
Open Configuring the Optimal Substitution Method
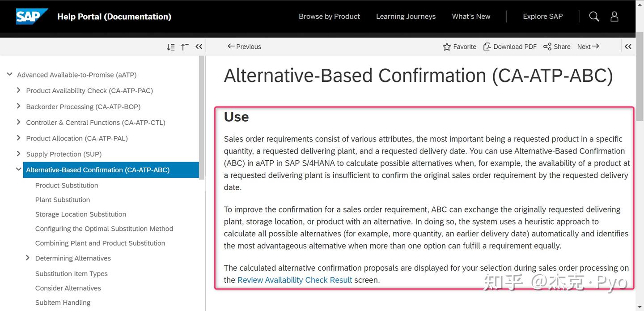(104, 229)
